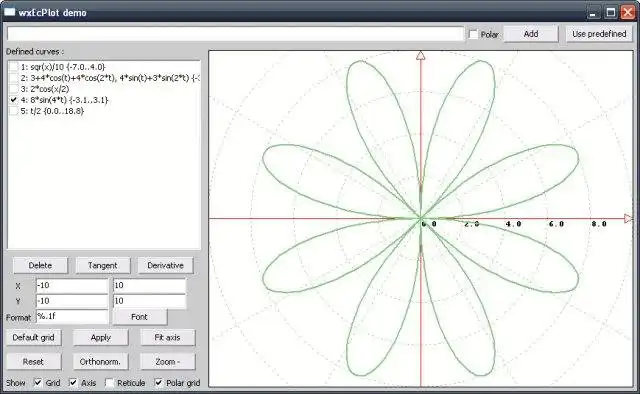Click the Y maximum field showing 10
This screenshot has width=640, height=394.
(149, 301)
